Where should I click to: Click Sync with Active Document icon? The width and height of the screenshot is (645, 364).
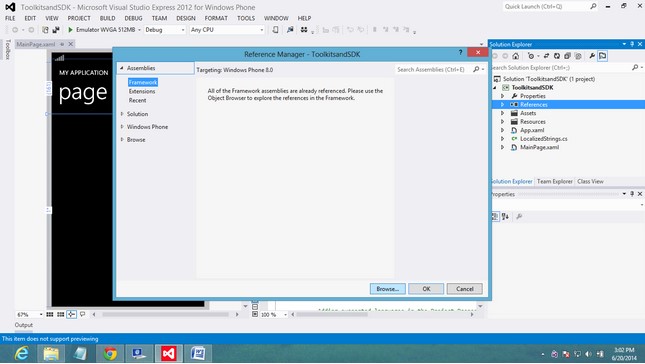[546, 56]
